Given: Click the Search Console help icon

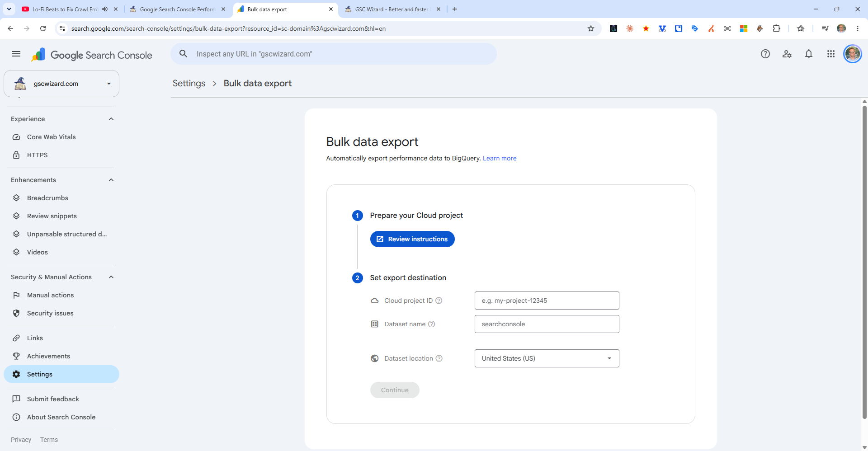Looking at the screenshot, I should pos(765,54).
